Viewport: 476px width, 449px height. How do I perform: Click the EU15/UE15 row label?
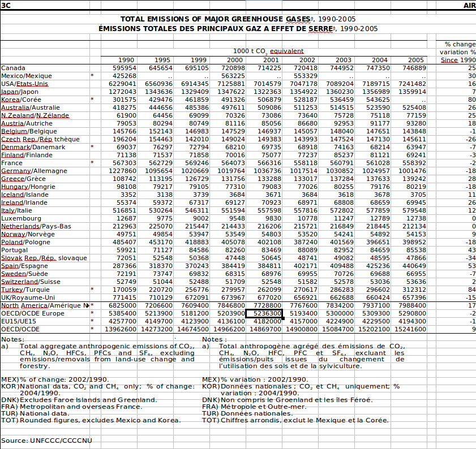pyautogui.click(x=20, y=321)
